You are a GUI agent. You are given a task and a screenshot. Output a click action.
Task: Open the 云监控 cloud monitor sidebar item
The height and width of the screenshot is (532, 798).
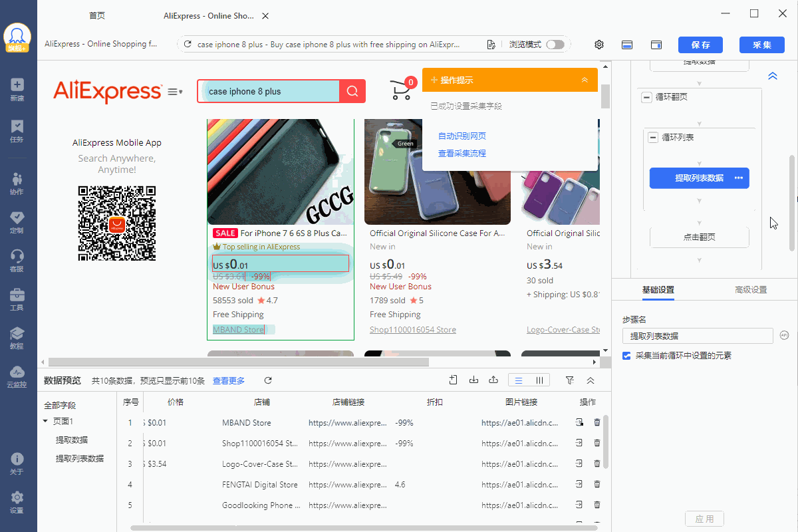click(x=17, y=376)
